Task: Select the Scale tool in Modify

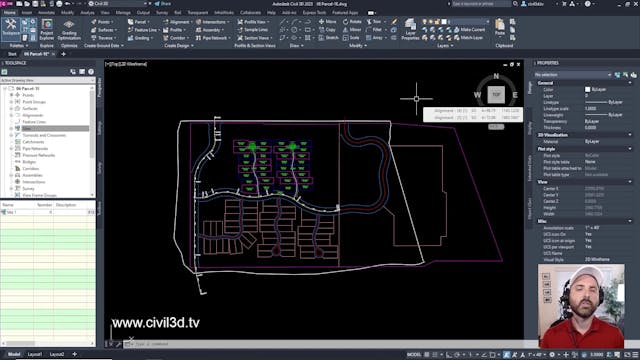Action: (x=351, y=38)
